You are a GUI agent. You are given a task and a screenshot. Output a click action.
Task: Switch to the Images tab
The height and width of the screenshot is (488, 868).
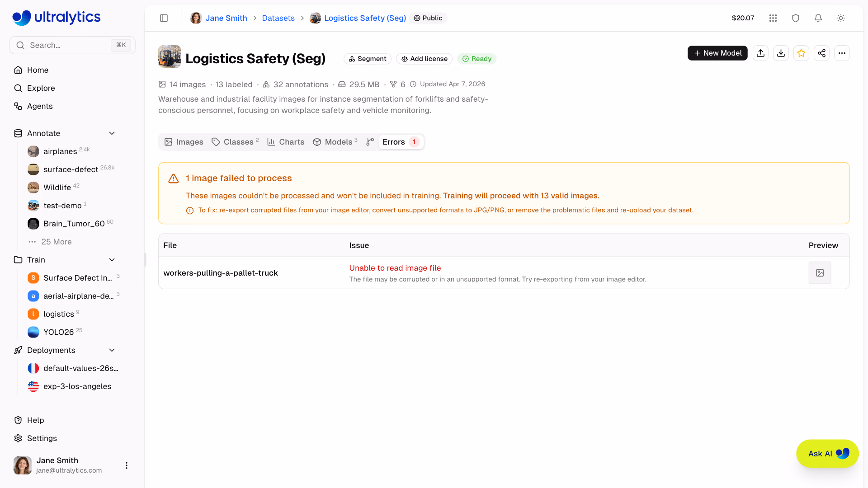tap(184, 142)
